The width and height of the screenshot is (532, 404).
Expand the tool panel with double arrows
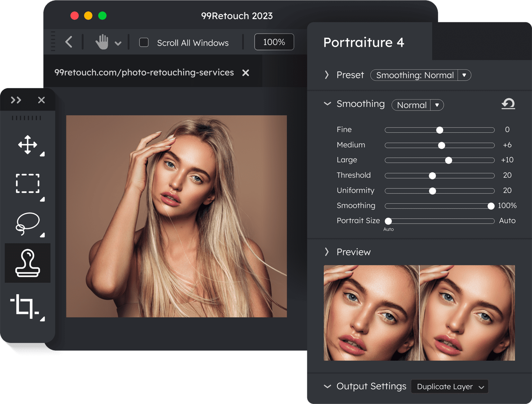pos(16,100)
